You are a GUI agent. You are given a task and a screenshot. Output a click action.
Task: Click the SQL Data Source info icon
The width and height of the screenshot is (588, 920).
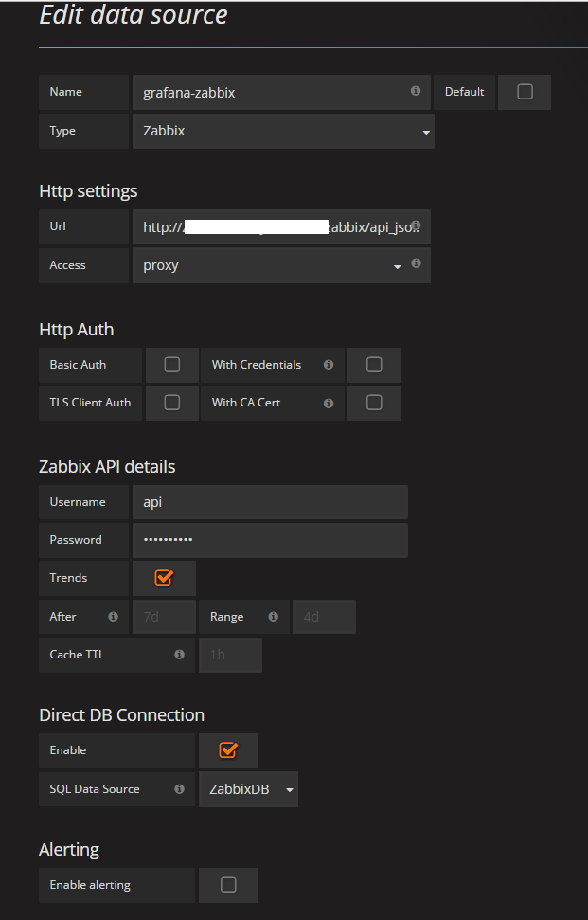(179, 787)
